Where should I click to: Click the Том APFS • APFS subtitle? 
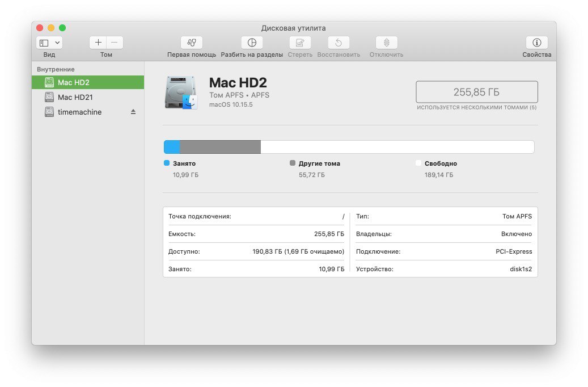click(x=239, y=95)
